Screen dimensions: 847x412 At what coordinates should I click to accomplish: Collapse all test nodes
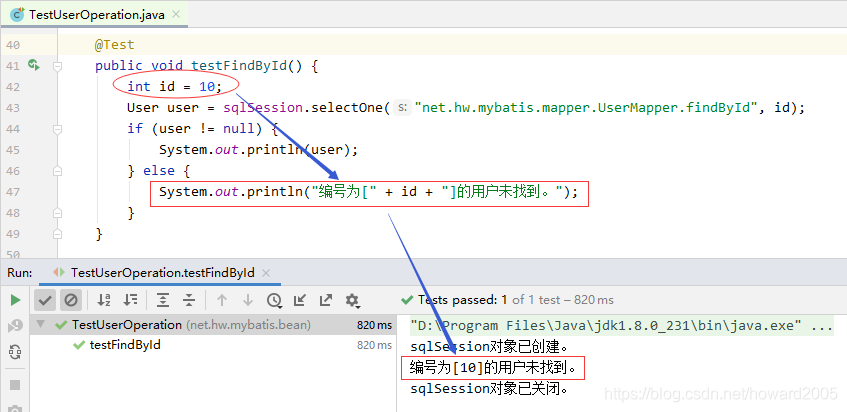(189, 300)
